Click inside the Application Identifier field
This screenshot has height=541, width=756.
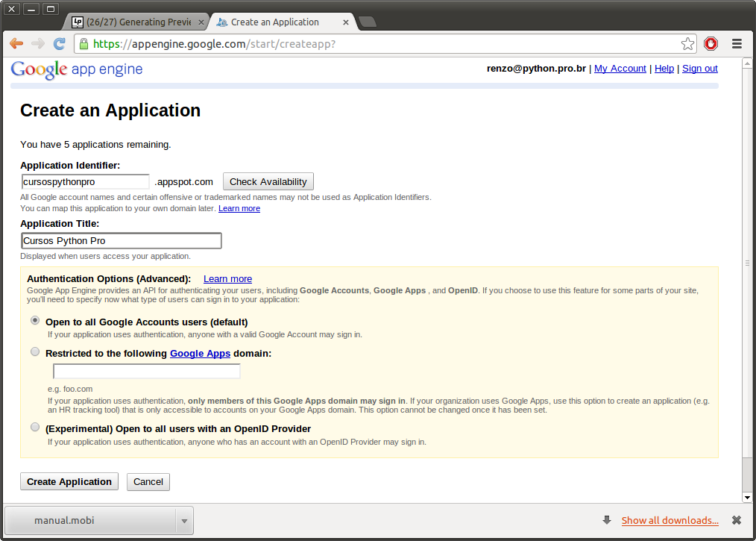coord(84,181)
